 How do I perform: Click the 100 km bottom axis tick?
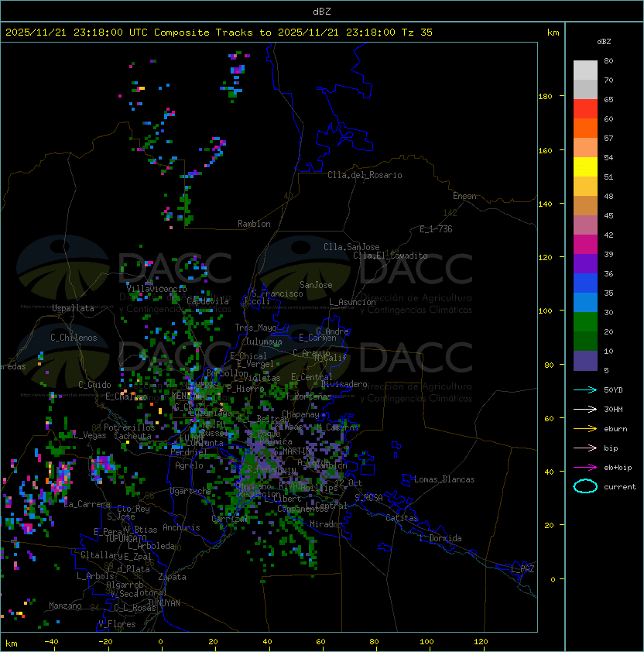coord(426,642)
